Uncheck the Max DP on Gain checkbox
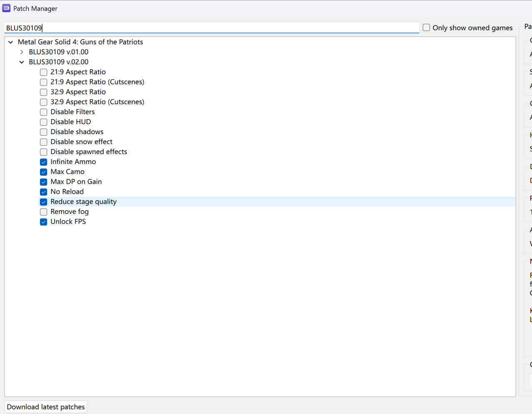The width and height of the screenshot is (532, 414). 44,182
